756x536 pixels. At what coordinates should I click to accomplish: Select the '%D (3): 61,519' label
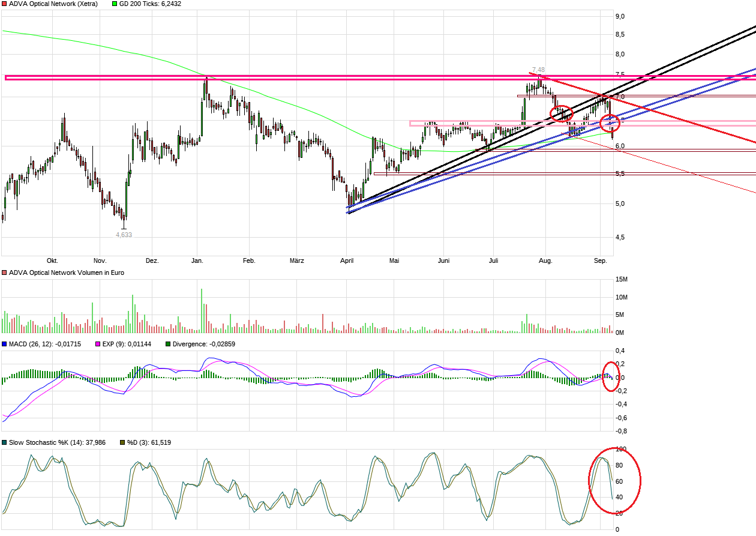[149, 442]
